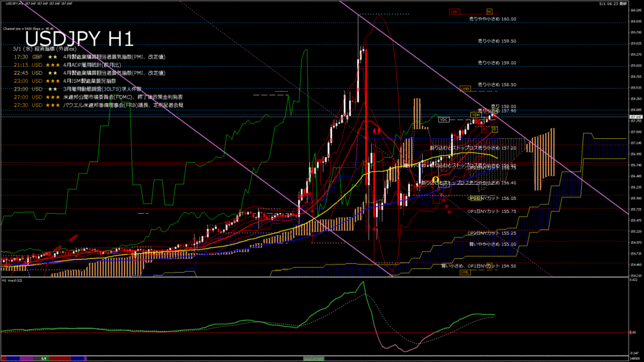
Task: Click the 買いやや小さめ 155.00 label
Action: (493, 244)
